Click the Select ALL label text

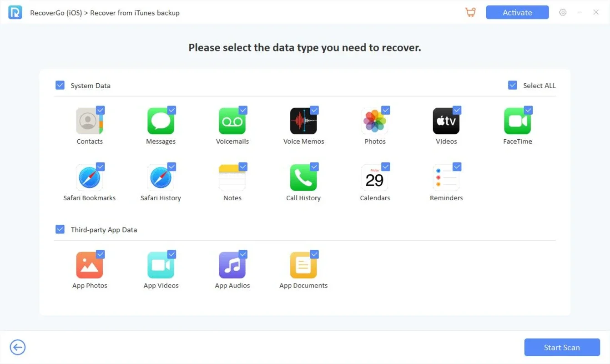[539, 86]
